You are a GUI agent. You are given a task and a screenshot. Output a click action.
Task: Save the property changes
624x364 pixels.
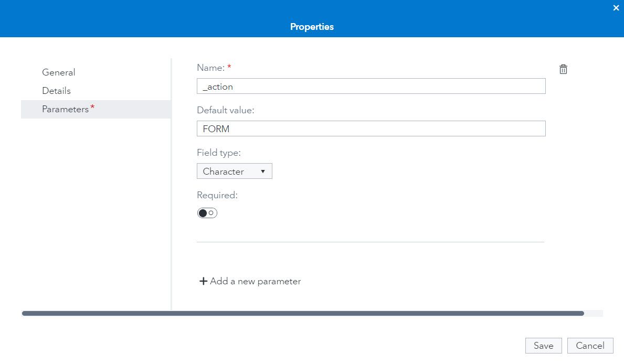543,346
